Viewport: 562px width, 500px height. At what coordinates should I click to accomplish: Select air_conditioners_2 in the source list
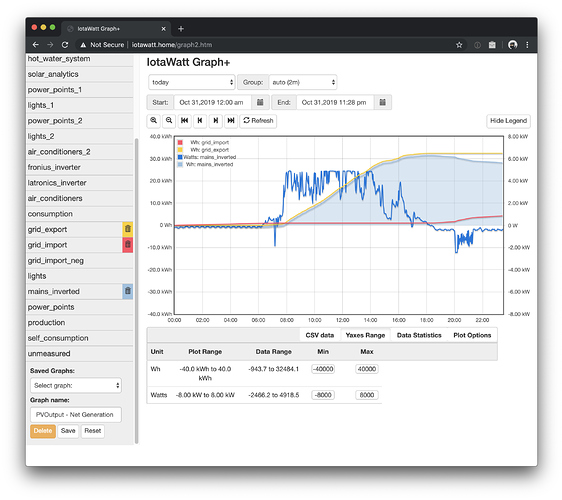tap(80, 152)
